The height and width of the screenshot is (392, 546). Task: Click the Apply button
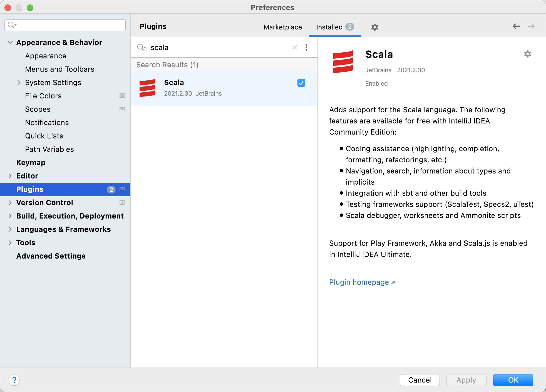pyautogui.click(x=466, y=380)
